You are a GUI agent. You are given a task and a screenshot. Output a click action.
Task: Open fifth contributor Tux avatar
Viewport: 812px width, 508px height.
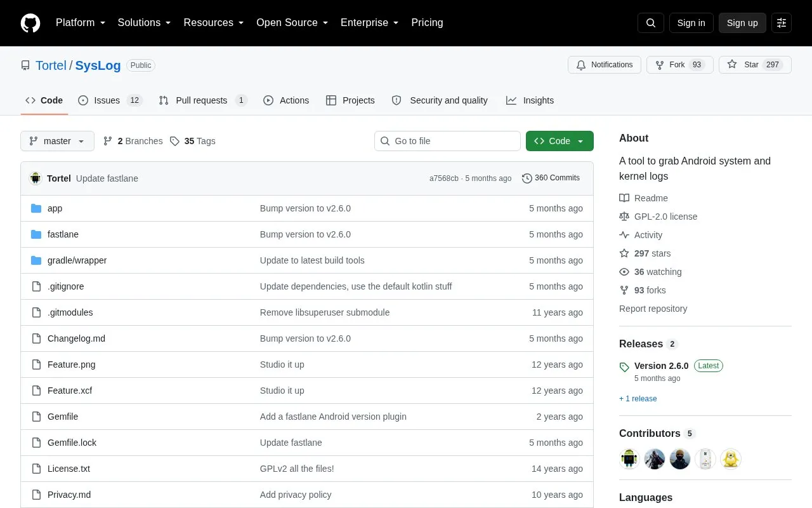[731, 459]
